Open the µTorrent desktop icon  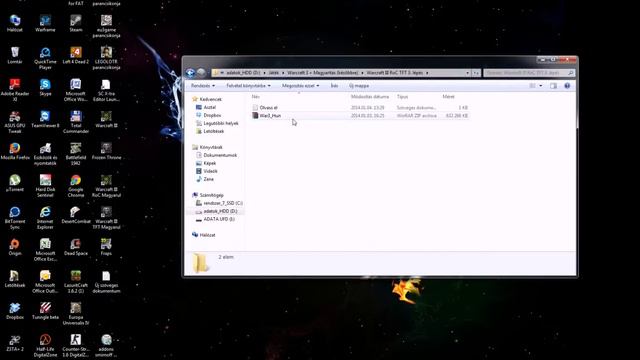pos(15,183)
